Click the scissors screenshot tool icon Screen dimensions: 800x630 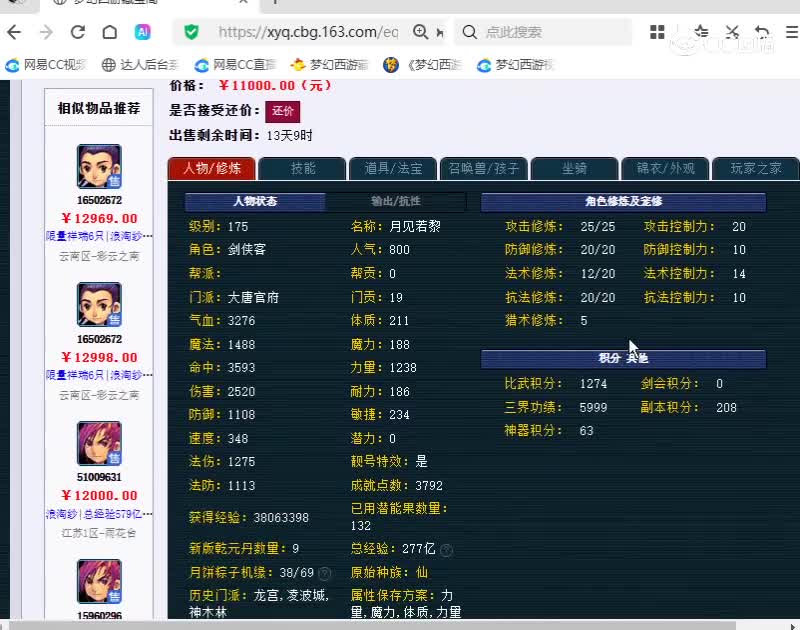click(x=732, y=32)
